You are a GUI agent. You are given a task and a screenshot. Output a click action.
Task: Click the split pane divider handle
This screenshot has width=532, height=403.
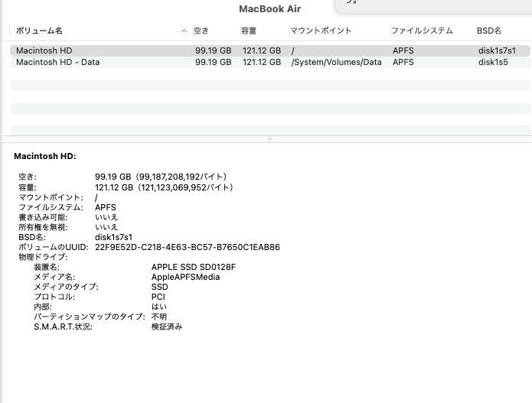(269, 139)
